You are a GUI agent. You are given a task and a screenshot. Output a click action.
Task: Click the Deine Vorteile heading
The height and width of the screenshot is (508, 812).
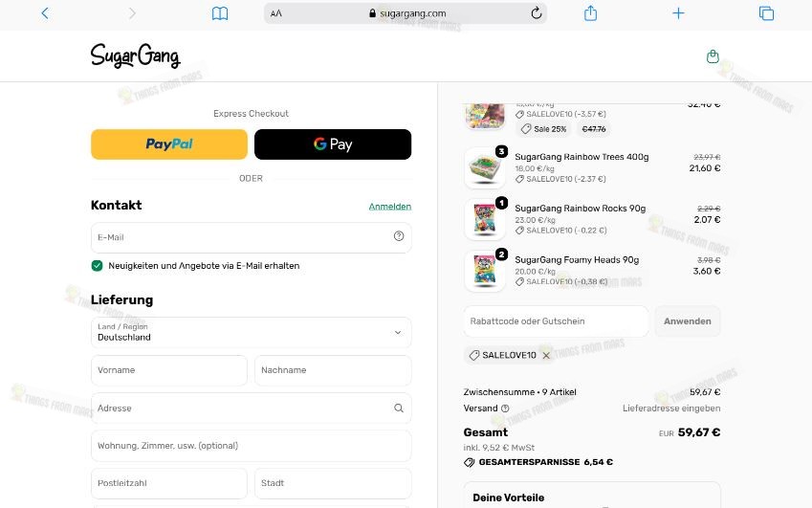[x=508, y=497]
